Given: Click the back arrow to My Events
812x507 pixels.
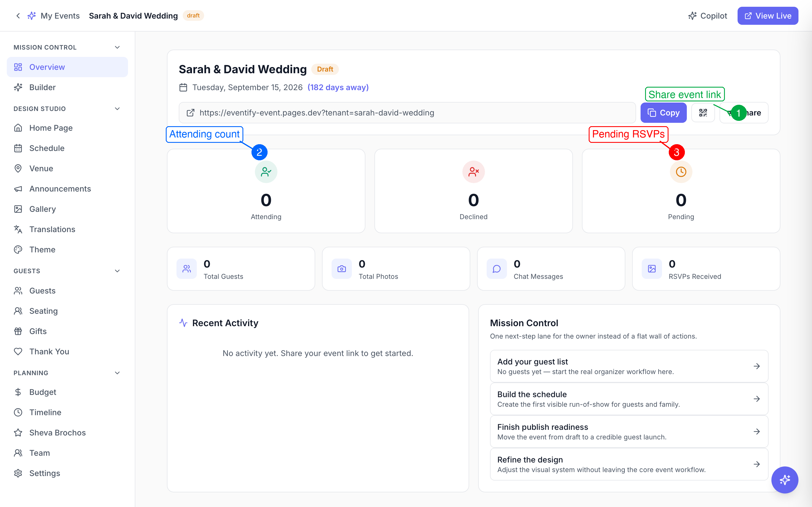Looking at the screenshot, I should 18,16.
